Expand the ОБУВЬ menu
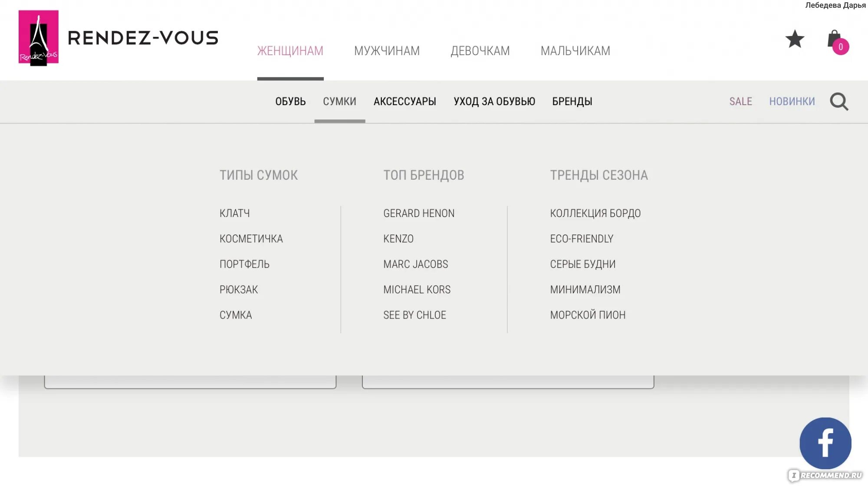Viewport: 868px width, 487px height. click(290, 102)
